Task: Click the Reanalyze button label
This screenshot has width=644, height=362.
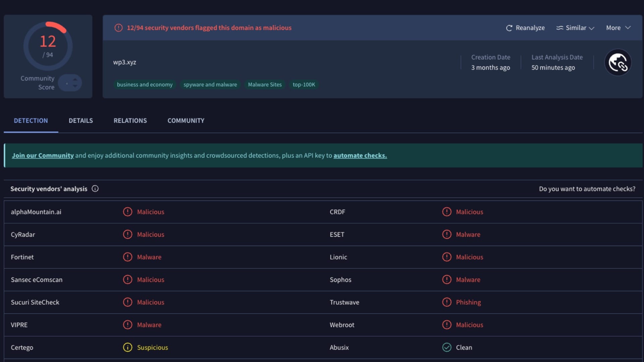Action: point(530,28)
